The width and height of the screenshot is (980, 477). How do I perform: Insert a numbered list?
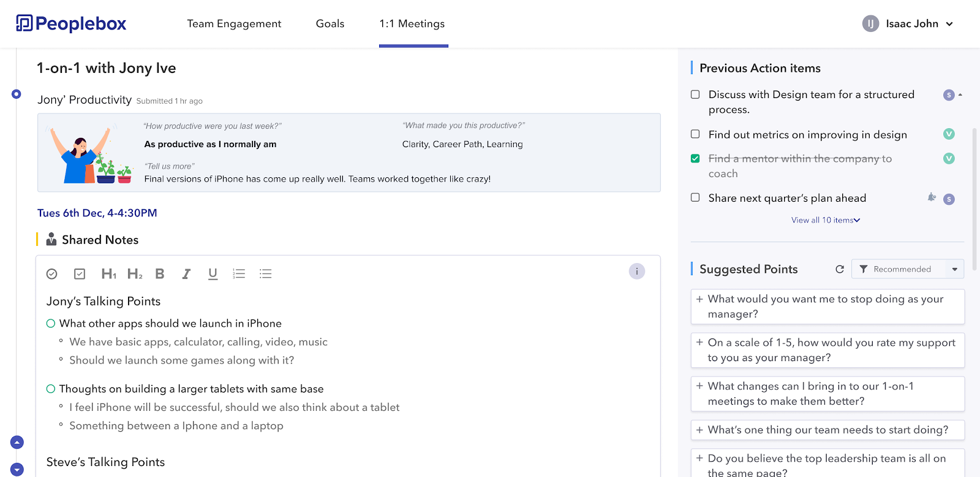point(239,274)
